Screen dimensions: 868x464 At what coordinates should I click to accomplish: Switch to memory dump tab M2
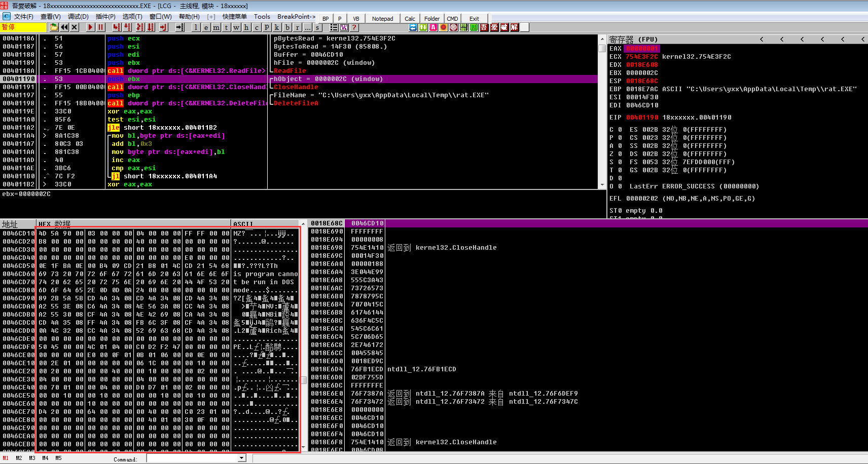coord(19,458)
